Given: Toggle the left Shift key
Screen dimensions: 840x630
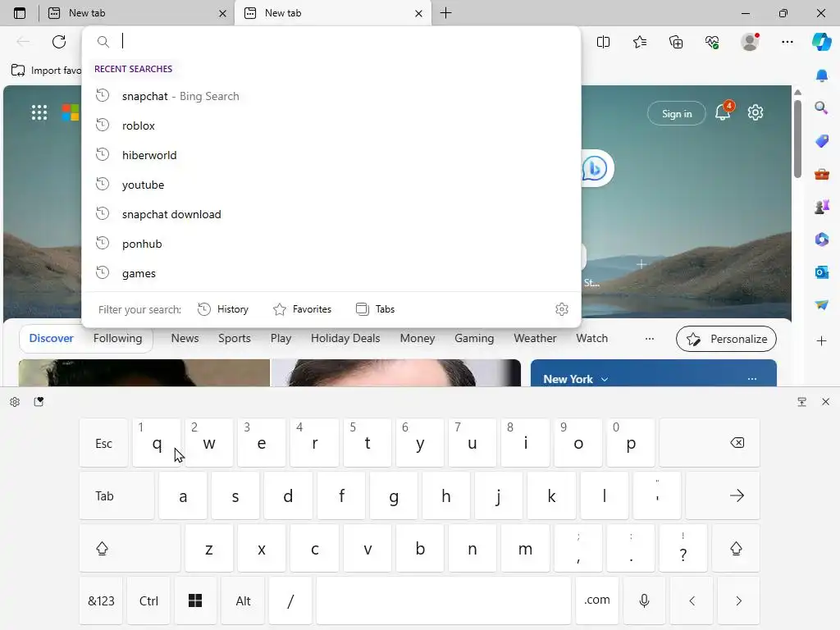Looking at the screenshot, I should (x=130, y=548).
